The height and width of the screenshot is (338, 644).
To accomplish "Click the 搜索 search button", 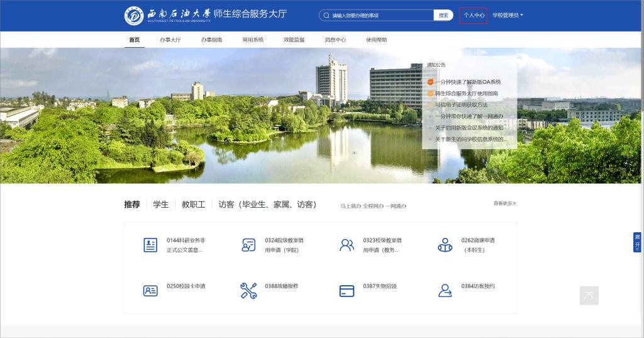I will tap(443, 15).
